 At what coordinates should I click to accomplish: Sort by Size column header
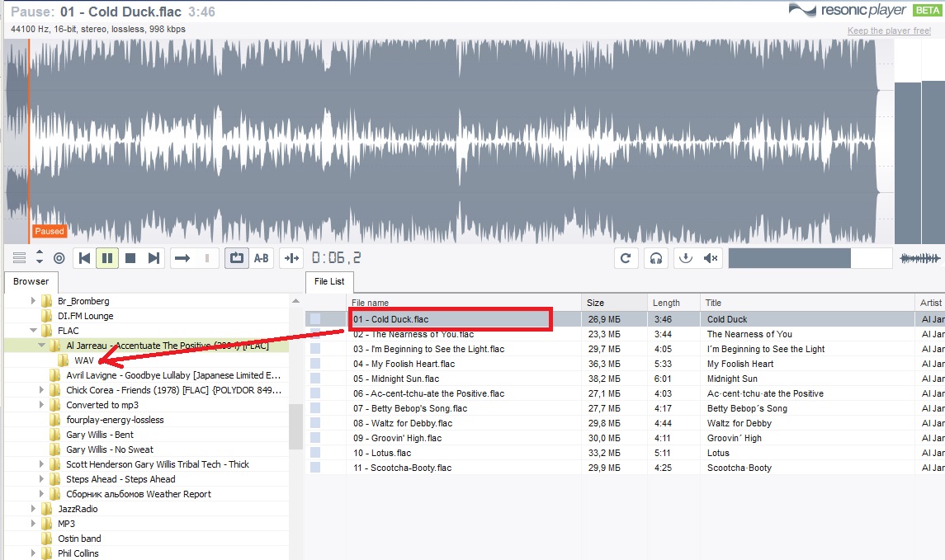tap(614, 303)
